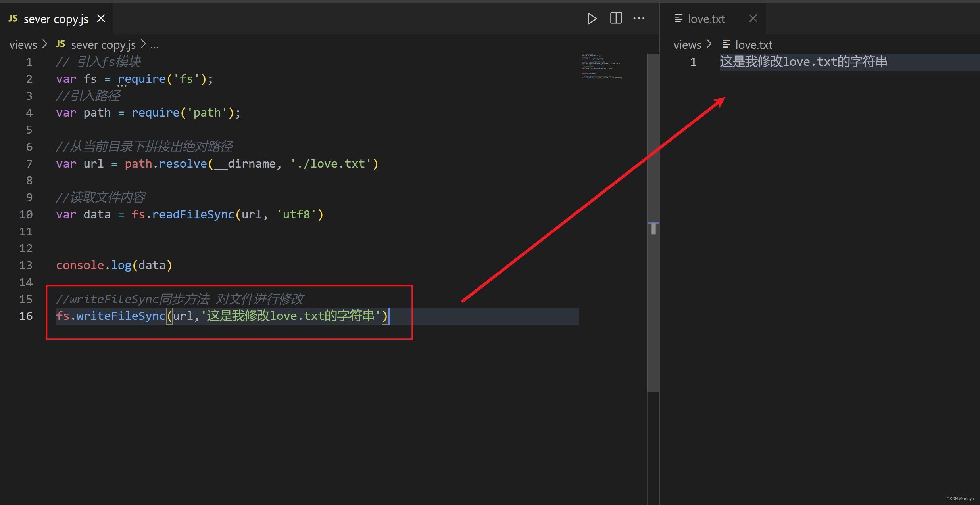Screen dimensions: 980x505
Task: Select the sever copy.js editor tab
Action: click(x=56, y=19)
